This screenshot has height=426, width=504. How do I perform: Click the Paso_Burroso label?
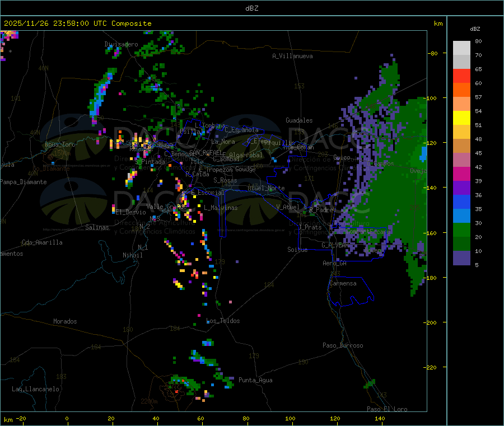click(x=343, y=345)
